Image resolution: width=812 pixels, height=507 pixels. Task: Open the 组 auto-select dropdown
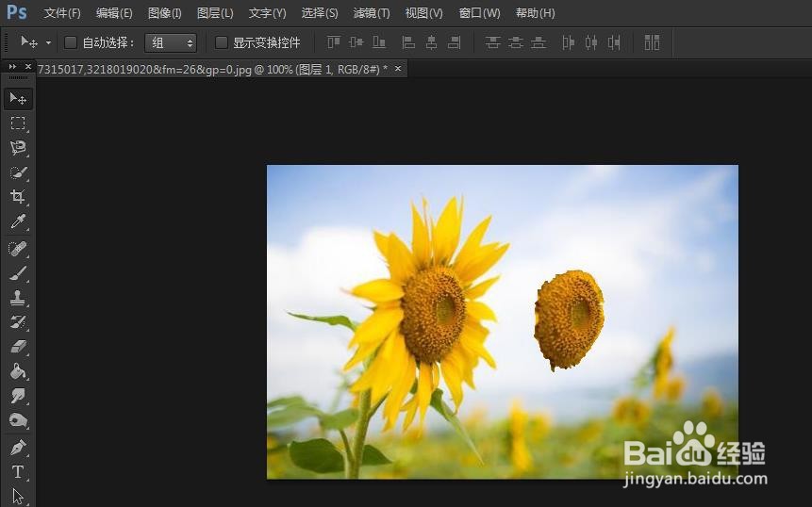(171, 42)
